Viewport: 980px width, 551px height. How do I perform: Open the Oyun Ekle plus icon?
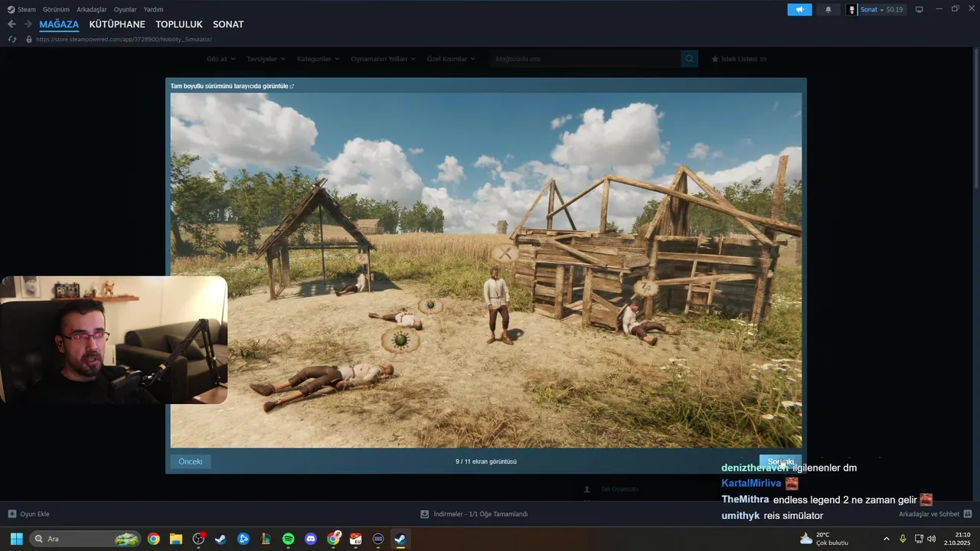pyautogui.click(x=11, y=514)
